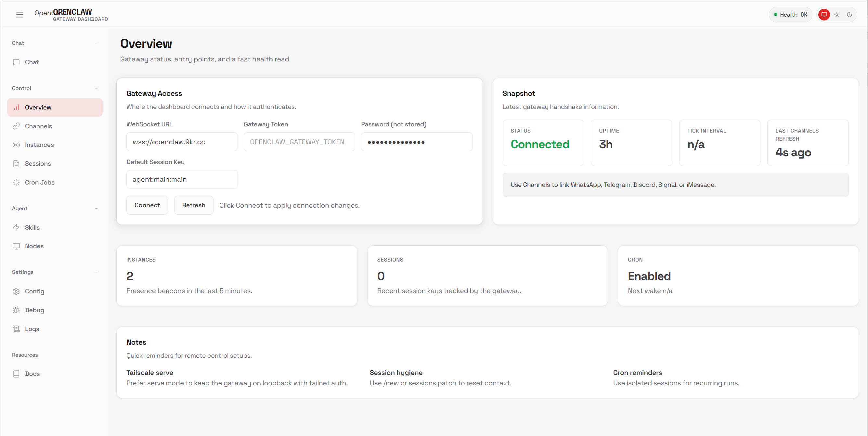Open the Config settings page

[x=34, y=291]
